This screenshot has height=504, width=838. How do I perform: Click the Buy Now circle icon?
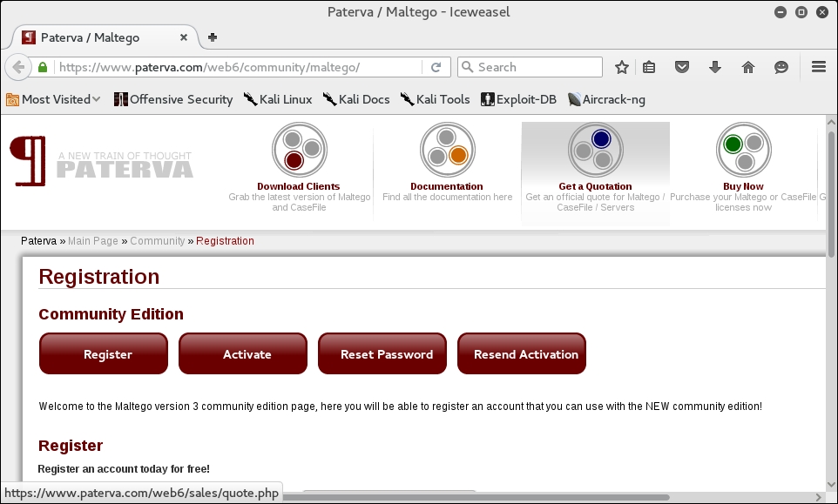[743, 150]
